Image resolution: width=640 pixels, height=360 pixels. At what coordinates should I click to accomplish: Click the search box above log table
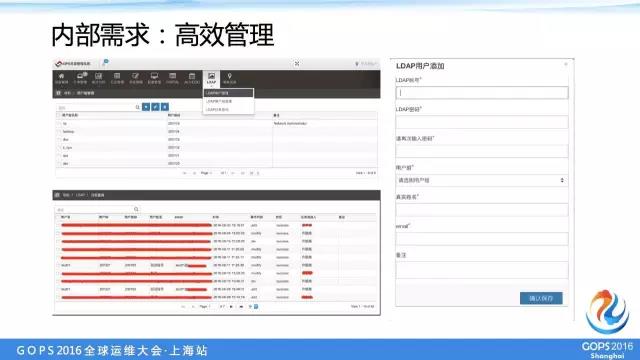click(x=97, y=209)
